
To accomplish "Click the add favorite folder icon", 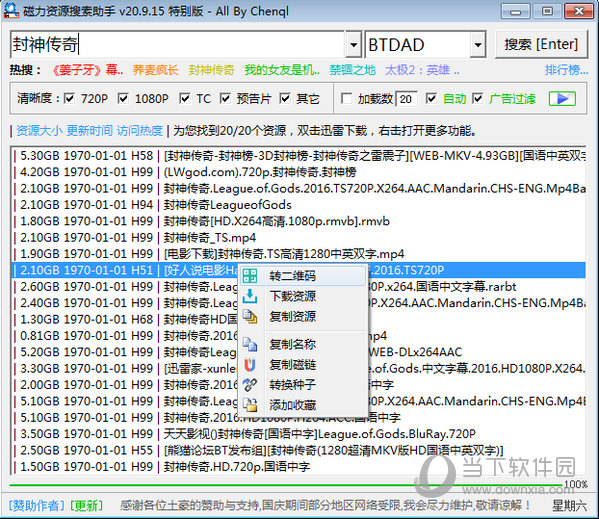I will pyautogui.click(x=250, y=405).
